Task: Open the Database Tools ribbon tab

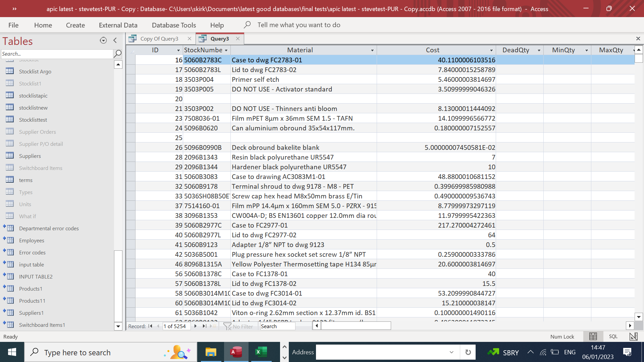Action: pyautogui.click(x=174, y=25)
